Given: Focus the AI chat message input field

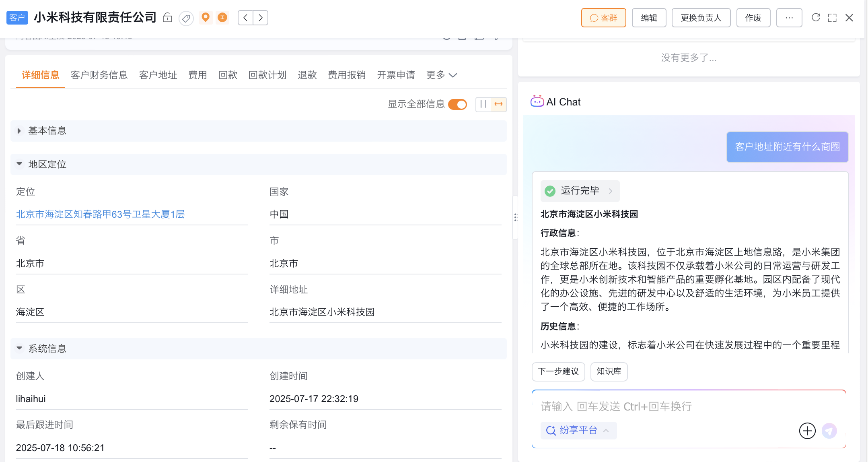Looking at the screenshot, I should 689,407.
